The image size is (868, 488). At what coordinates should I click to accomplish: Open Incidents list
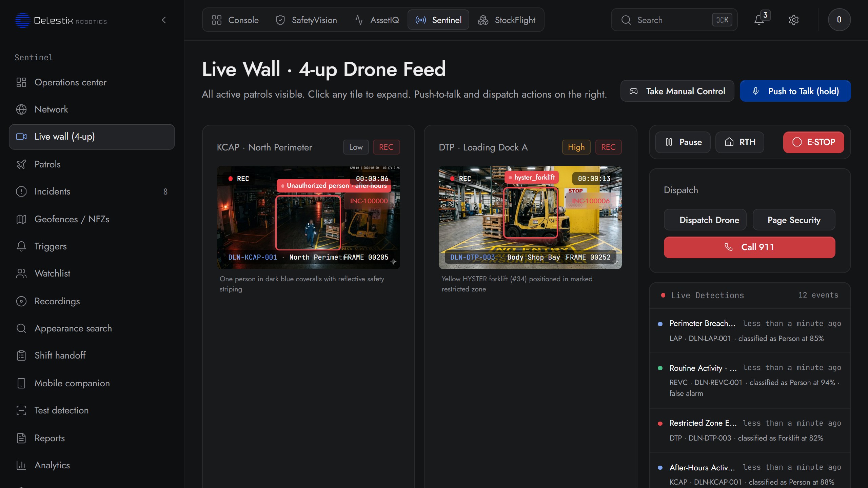pyautogui.click(x=92, y=191)
